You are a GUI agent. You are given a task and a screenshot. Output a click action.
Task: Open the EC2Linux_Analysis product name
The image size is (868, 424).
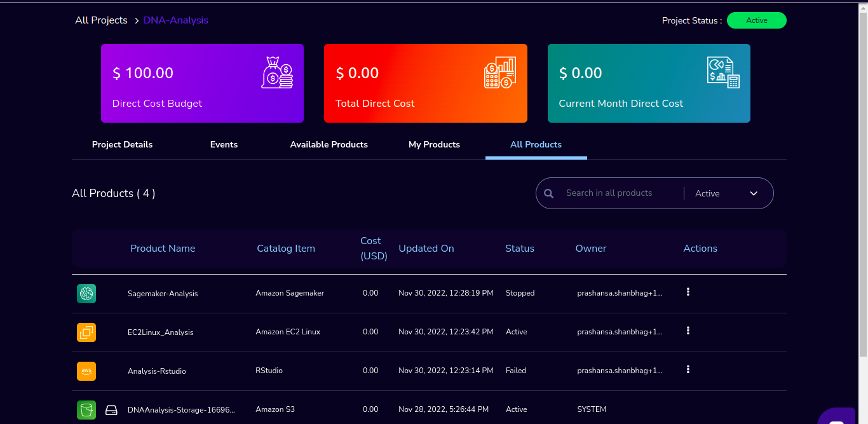[161, 332]
